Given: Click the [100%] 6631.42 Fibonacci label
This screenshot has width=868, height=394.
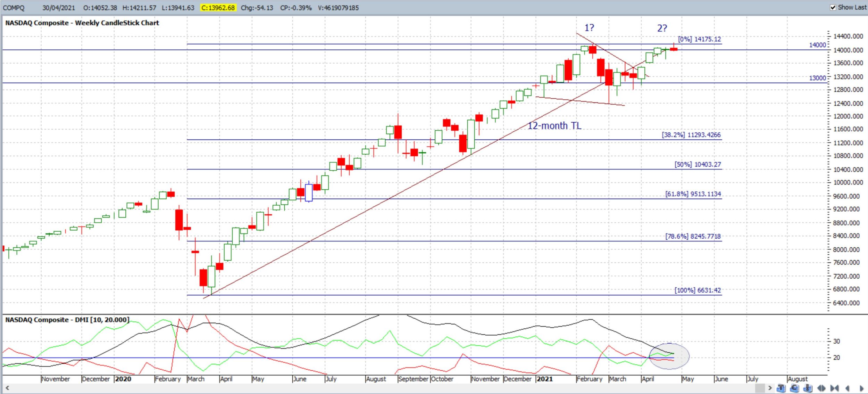Looking at the screenshot, I should point(698,290).
